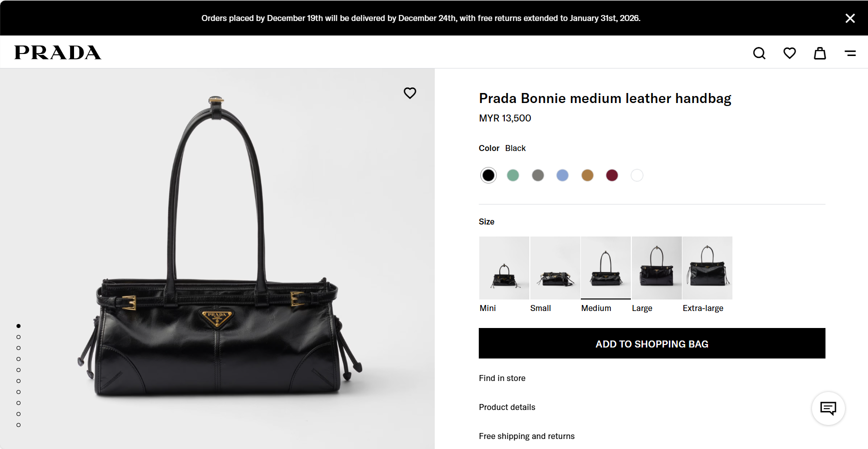Open the hamburger menu icon
Viewport: 868px width, 449px height.
pos(850,53)
